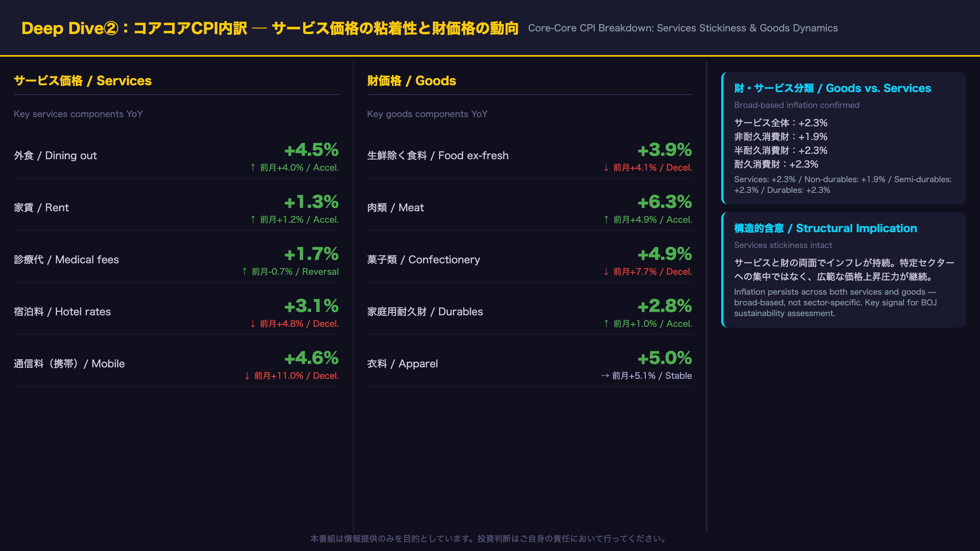980x551 pixels.
Task: Click Japanese paragraph 'サービスと財の両面でインフレが持続'
Action: point(844,270)
